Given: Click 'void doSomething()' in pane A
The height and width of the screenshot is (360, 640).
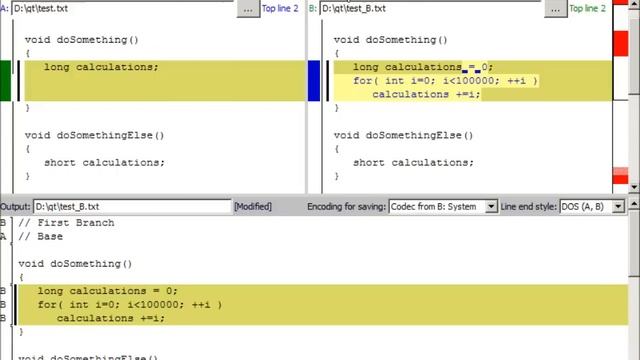Looking at the screenshot, I should pyautogui.click(x=82, y=40).
